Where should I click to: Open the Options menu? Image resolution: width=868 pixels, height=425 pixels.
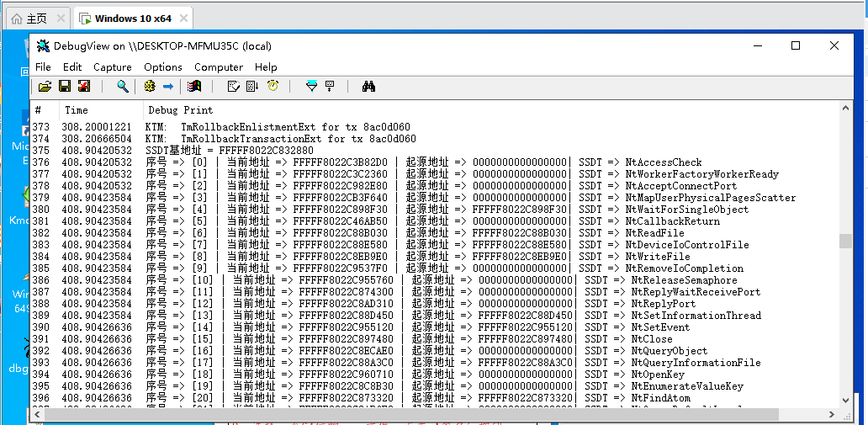coord(163,67)
